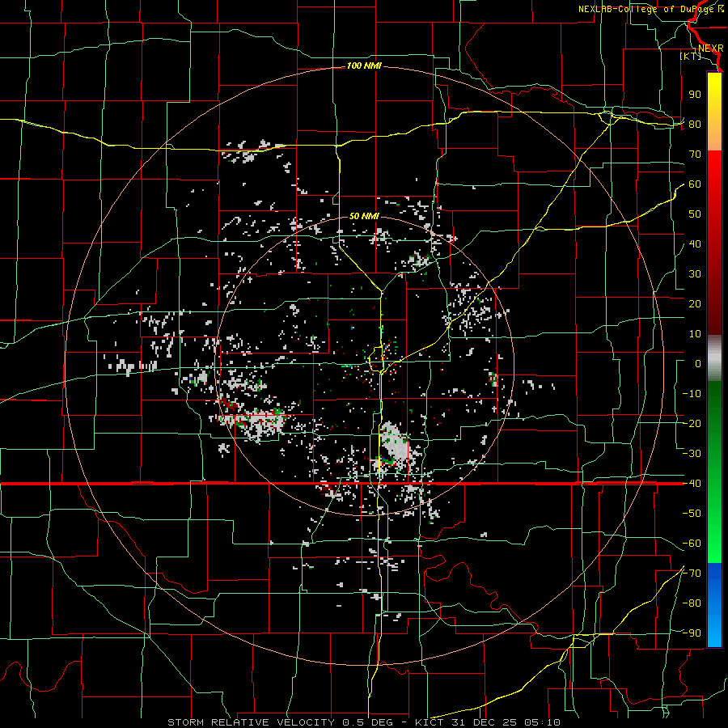The height and width of the screenshot is (728, 728).
Task: Select the -10 scale label
Action: point(692,394)
